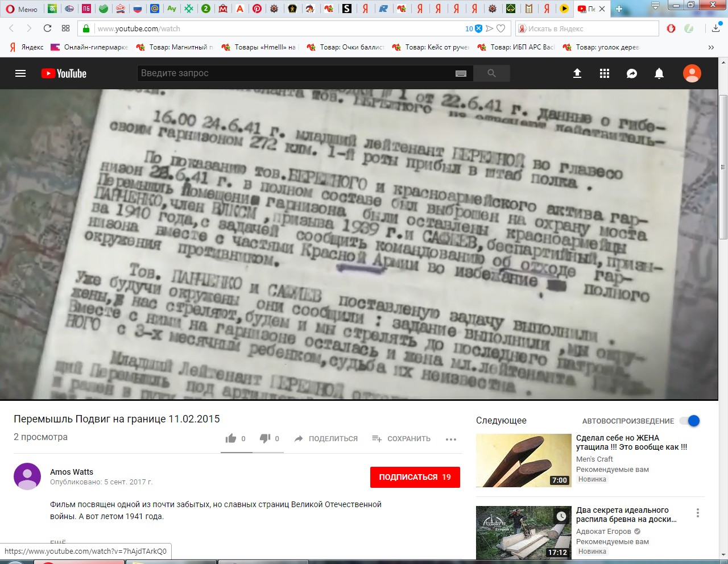Open the YouTube apps grid
This screenshot has width=728, height=564.
[x=604, y=73]
